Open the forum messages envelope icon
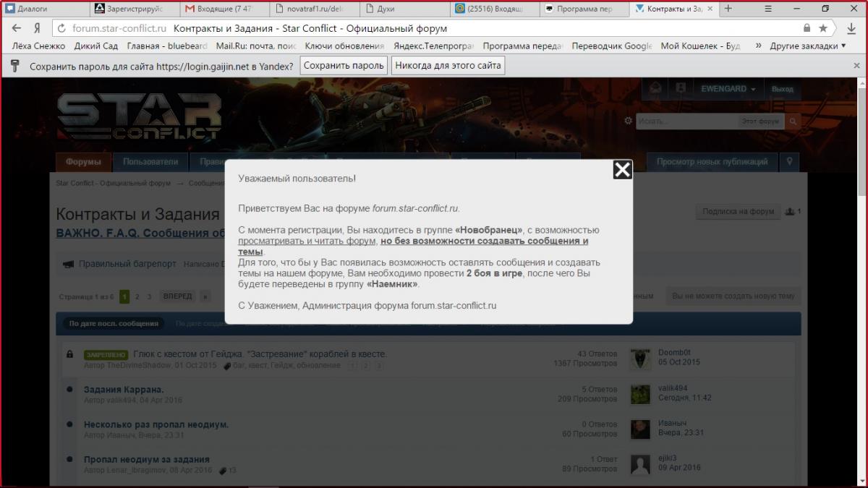 pos(655,89)
